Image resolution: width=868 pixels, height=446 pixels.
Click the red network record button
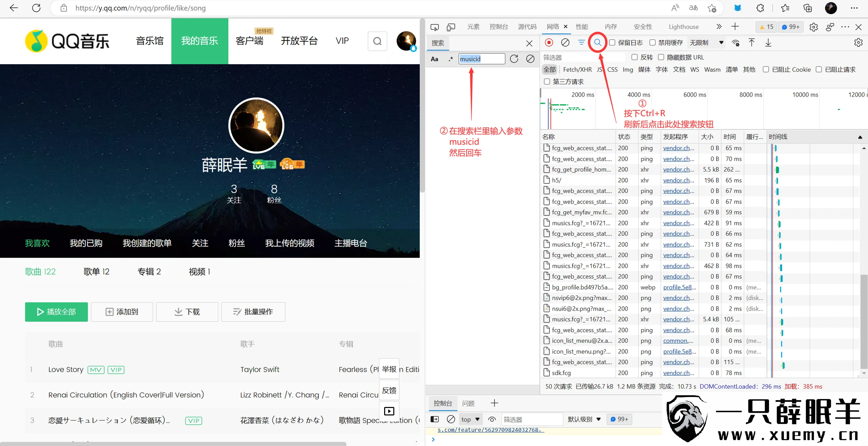(x=549, y=42)
